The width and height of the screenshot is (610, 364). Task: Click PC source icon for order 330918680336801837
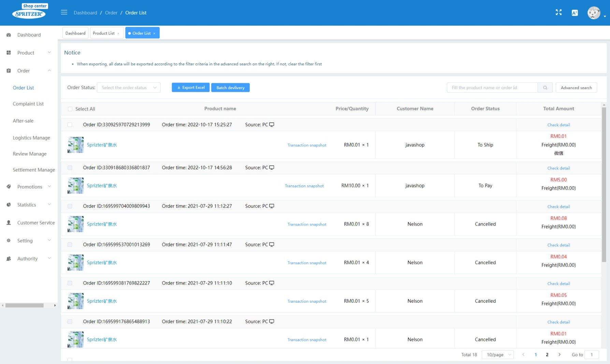click(x=272, y=168)
